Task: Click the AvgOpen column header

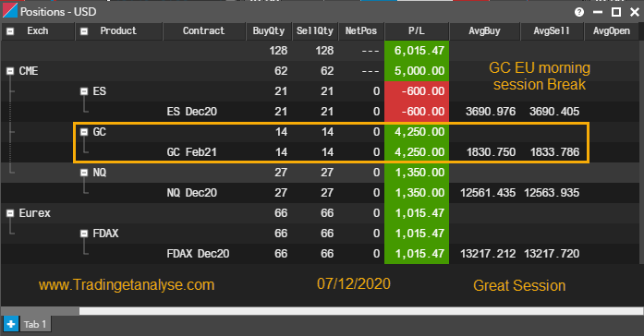Action: (612, 31)
